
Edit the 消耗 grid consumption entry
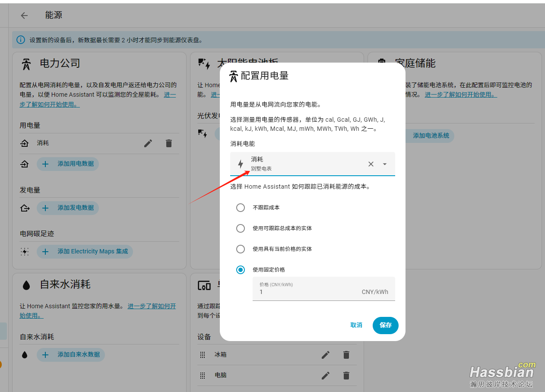click(148, 143)
